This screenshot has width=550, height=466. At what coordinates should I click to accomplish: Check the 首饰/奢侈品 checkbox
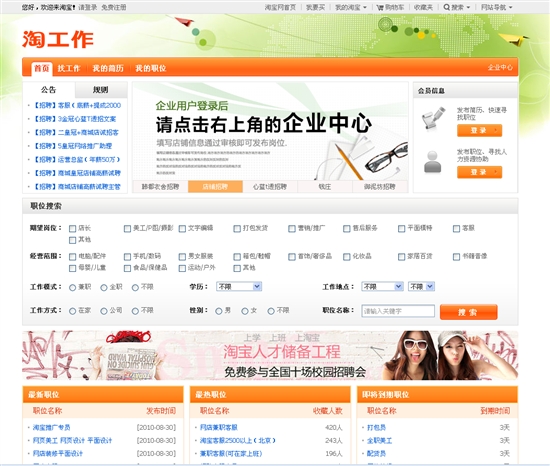(x=292, y=257)
